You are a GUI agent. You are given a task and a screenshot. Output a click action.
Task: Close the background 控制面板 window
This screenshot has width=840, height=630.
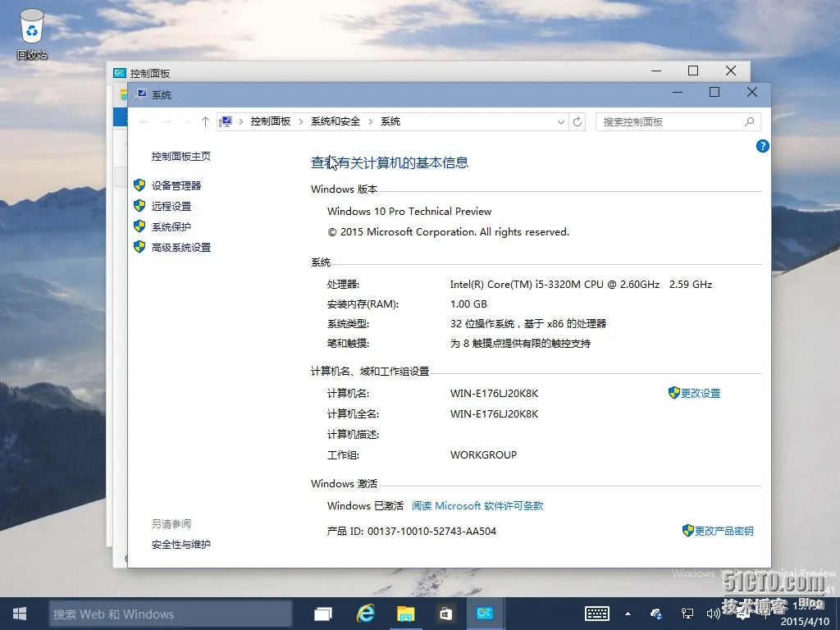[x=731, y=71]
